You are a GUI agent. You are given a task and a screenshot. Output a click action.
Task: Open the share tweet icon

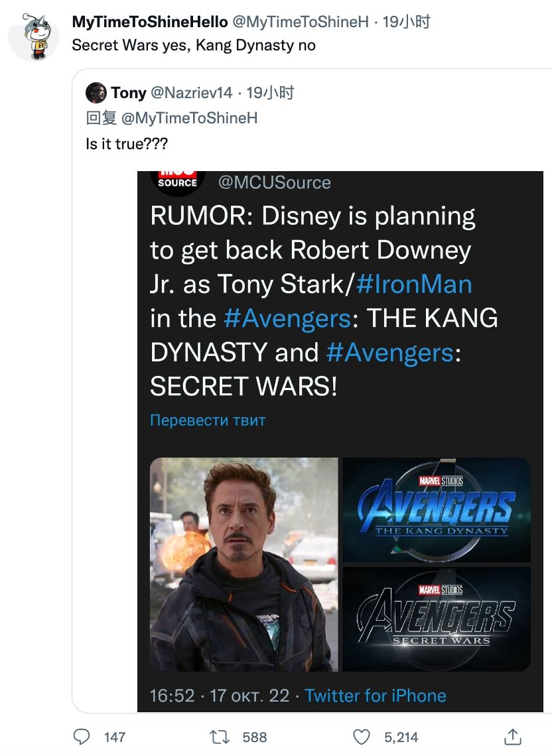click(513, 736)
